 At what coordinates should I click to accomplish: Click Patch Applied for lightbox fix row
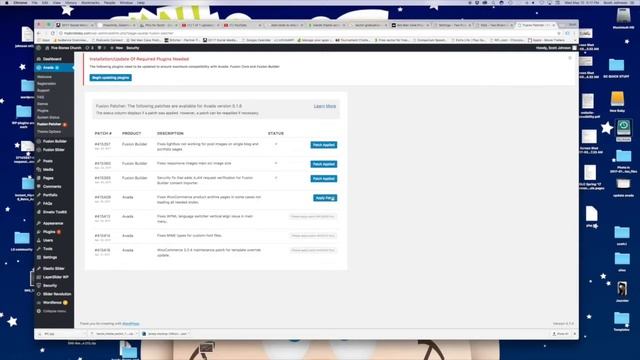click(x=324, y=145)
